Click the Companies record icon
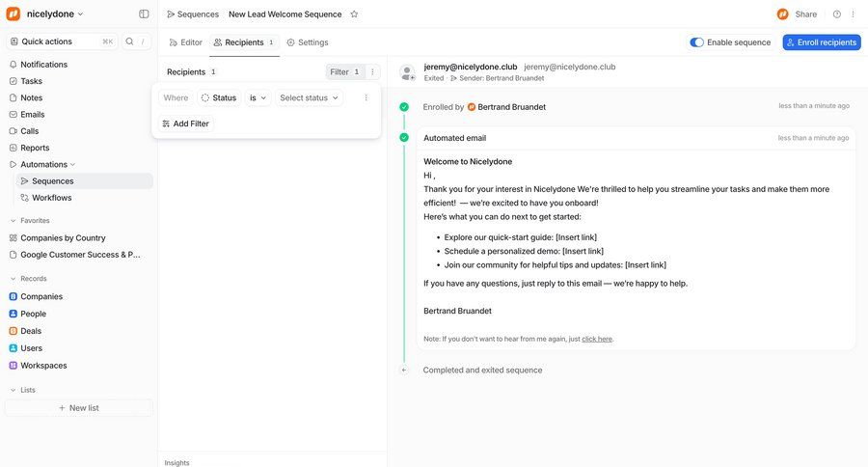868x467 pixels. [14, 296]
